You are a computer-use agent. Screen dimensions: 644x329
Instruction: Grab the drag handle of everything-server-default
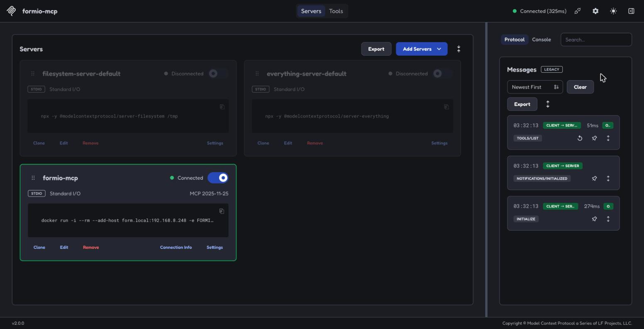click(257, 74)
